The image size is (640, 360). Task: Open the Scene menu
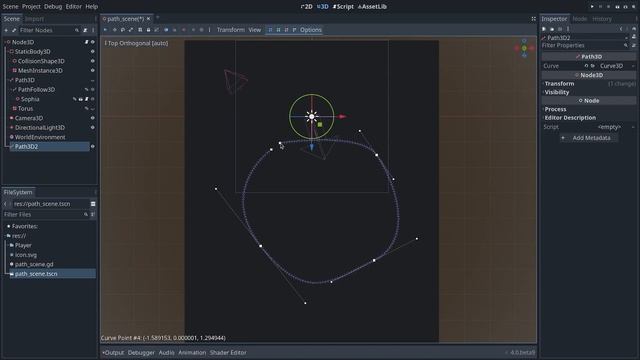10,7
